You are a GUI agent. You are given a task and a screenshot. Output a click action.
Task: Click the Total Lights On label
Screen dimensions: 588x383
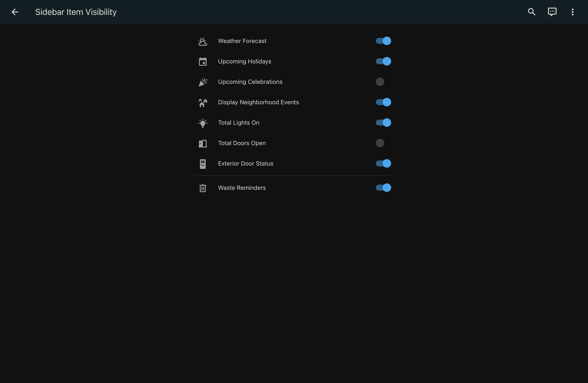pos(239,123)
